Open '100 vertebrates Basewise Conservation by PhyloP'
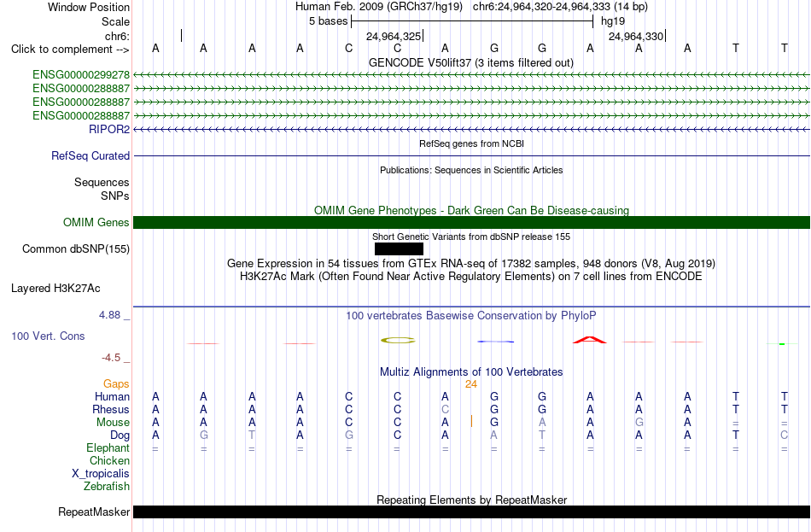 click(470, 316)
